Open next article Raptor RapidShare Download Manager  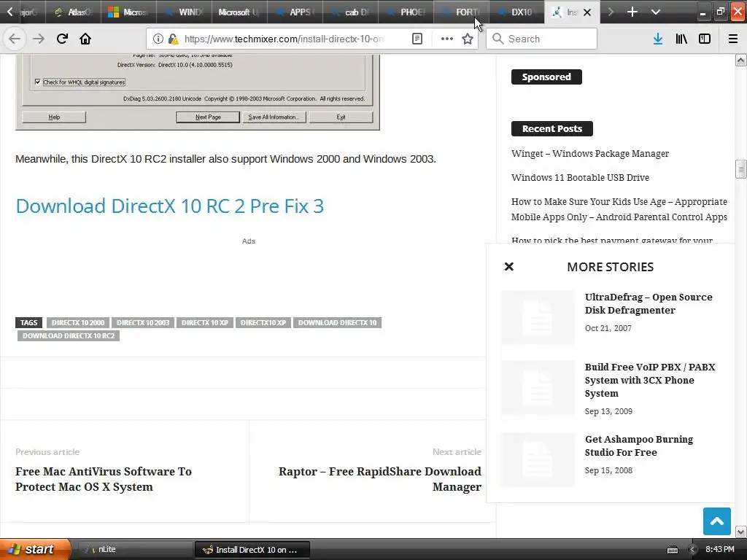coord(379,479)
